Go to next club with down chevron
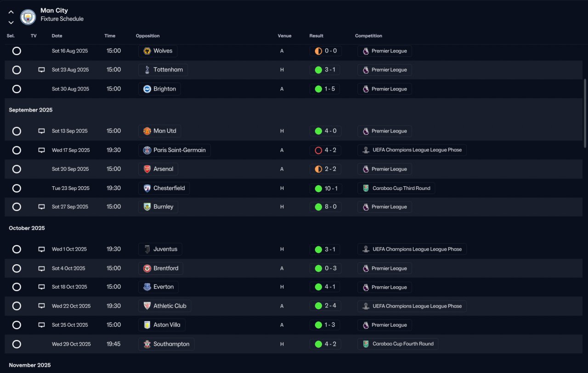 tap(11, 22)
